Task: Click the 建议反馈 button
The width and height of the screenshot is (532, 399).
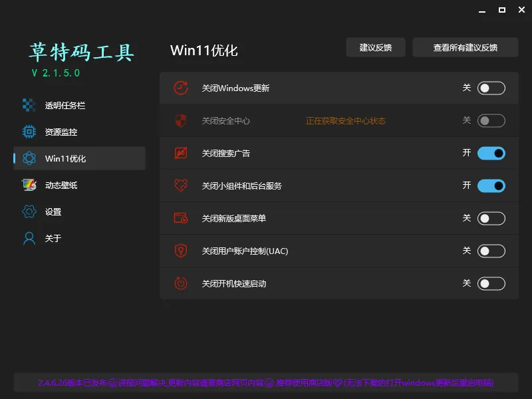Action: click(x=376, y=47)
